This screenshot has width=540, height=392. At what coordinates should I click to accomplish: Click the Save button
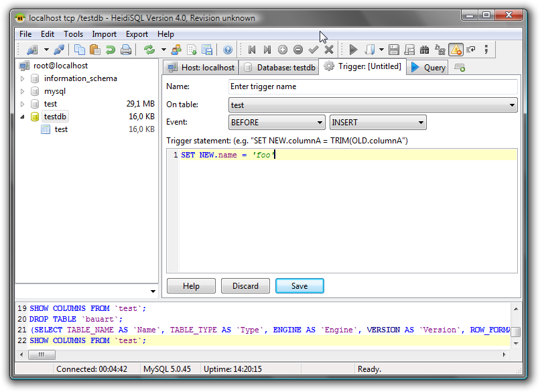click(x=299, y=286)
